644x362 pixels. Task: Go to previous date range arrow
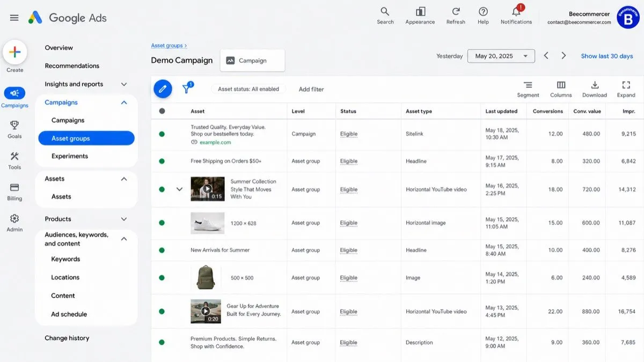[546, 56]
